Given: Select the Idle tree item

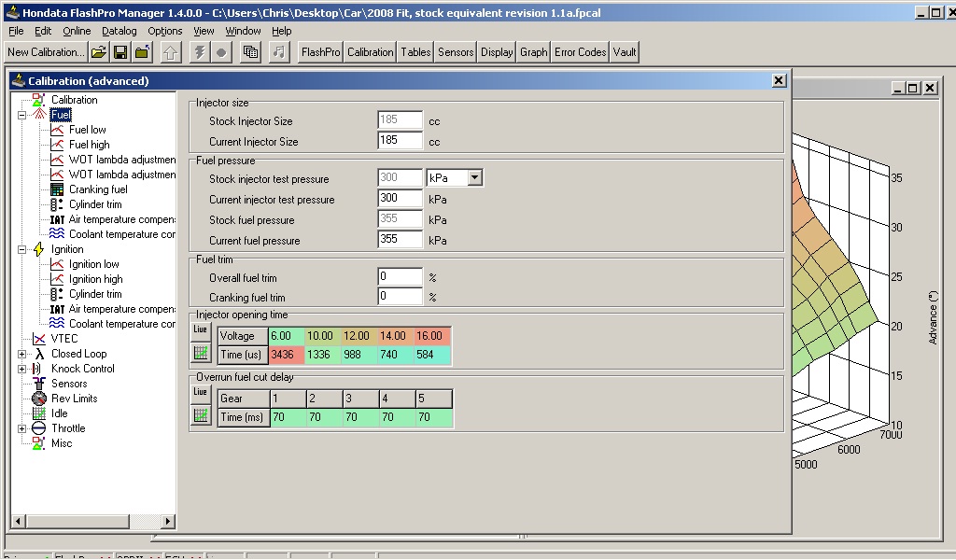Looking at the screenshot, I should tap(59, 413).
